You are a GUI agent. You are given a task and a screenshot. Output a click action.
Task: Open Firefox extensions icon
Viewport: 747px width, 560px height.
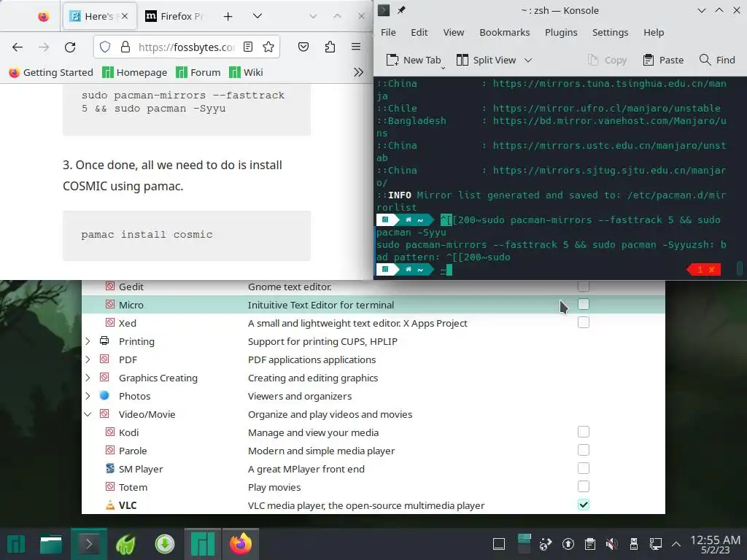click(330, 47)
